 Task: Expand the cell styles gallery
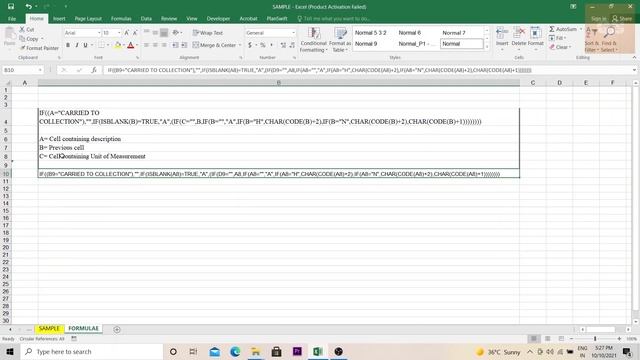click(x=487, y=48)
